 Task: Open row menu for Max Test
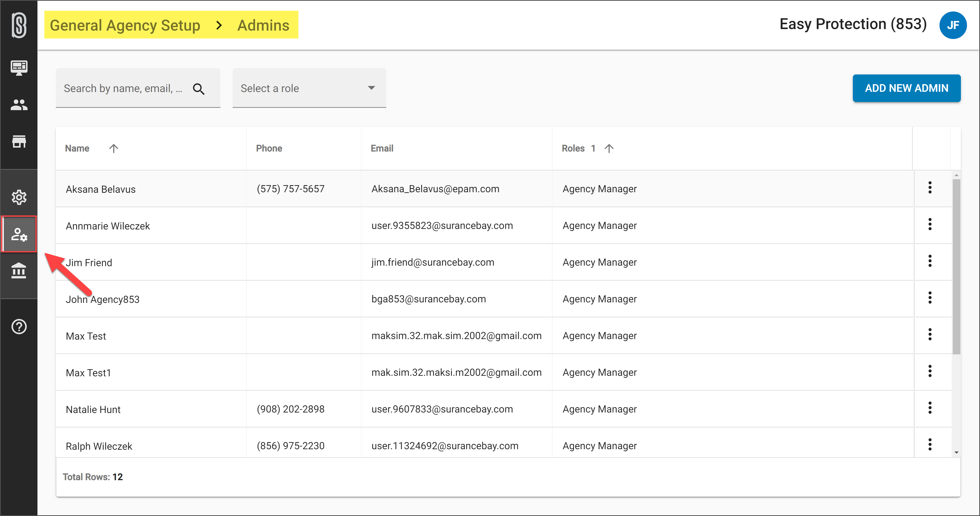tap(930, 334)
